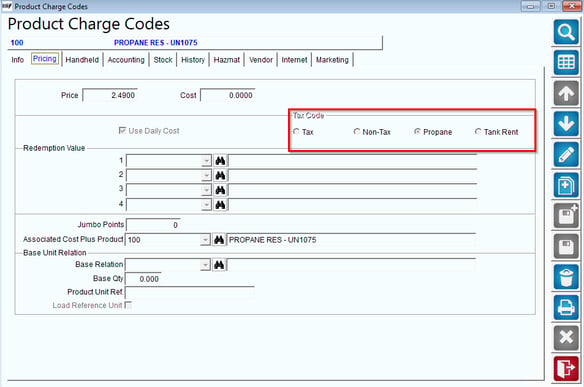
Task: Open the grid table view icon
Action: point(566,63)
